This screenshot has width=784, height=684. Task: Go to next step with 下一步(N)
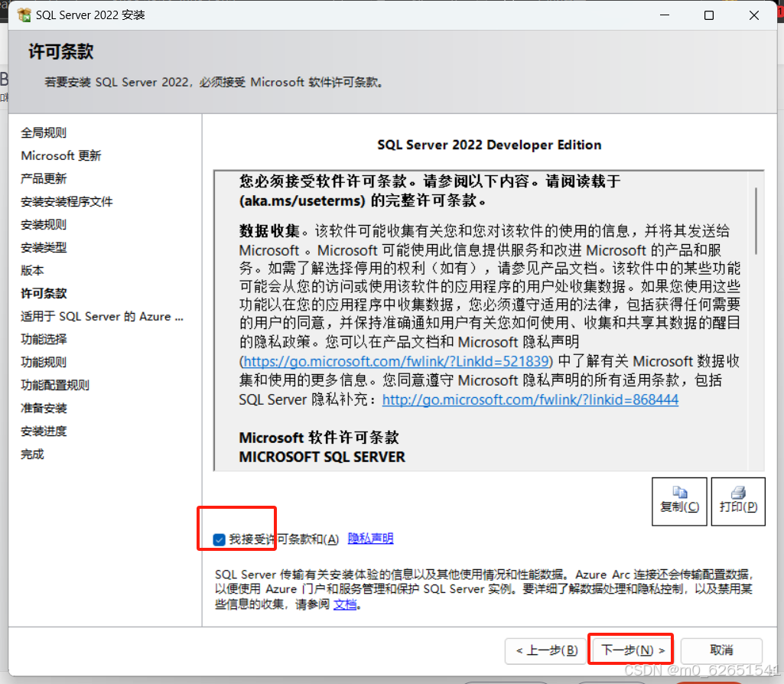click(631, 650)
